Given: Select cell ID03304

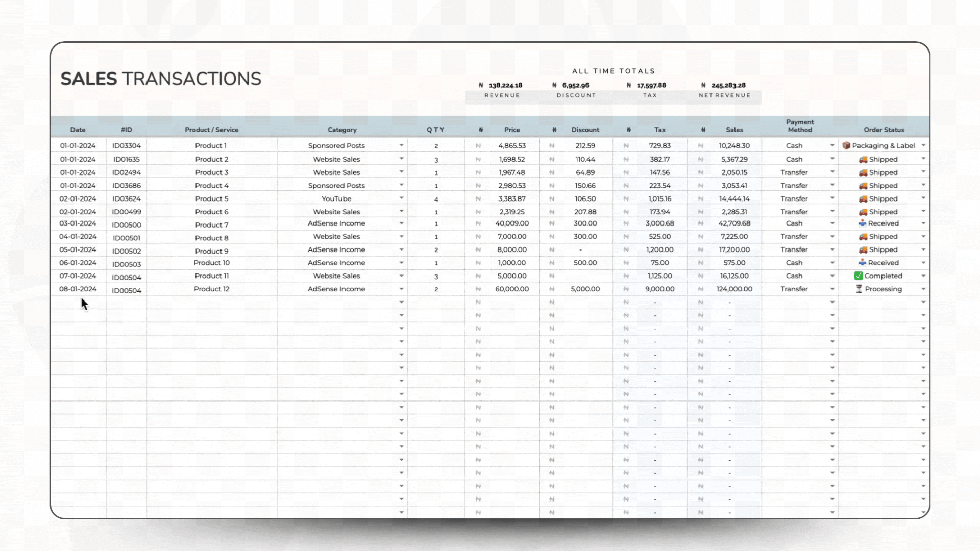Looking at the screenshot, I should click(x=127, y=146).
